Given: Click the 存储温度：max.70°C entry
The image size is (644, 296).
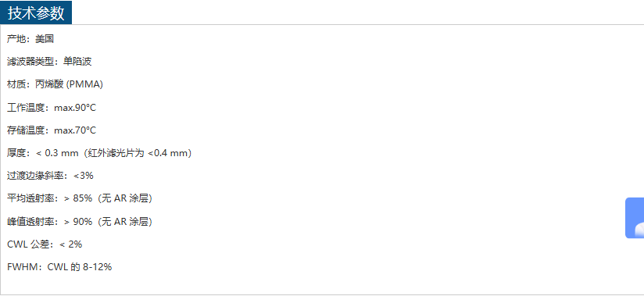Looking at the screenshot, I should tap(52, 130).
